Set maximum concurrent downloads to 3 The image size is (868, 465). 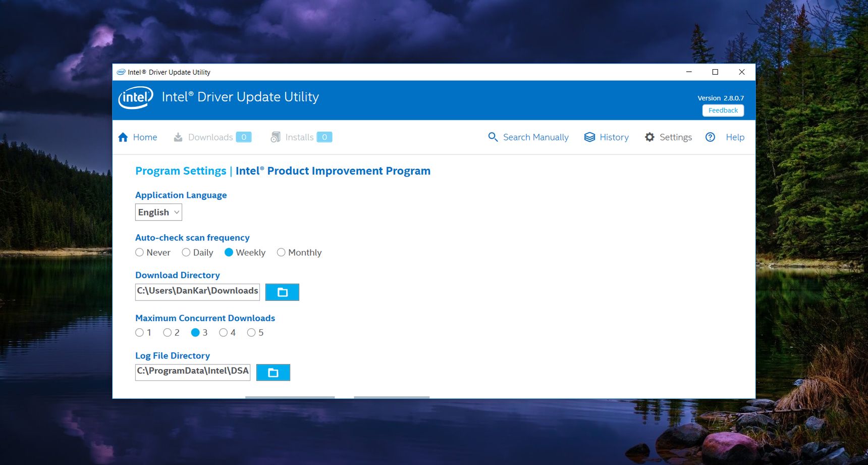coord(195,333)
